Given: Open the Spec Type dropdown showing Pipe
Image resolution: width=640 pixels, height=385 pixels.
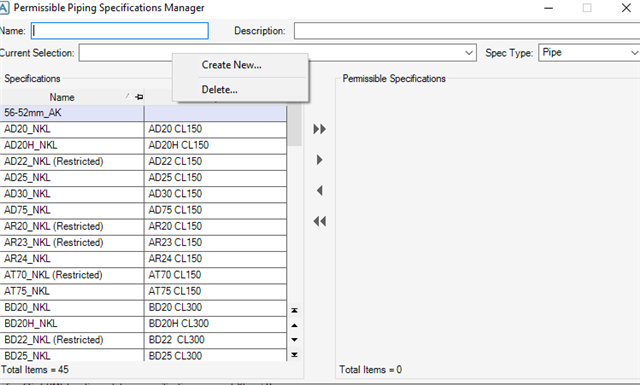Looking at the screenshot, I should (x=589, y=53).
